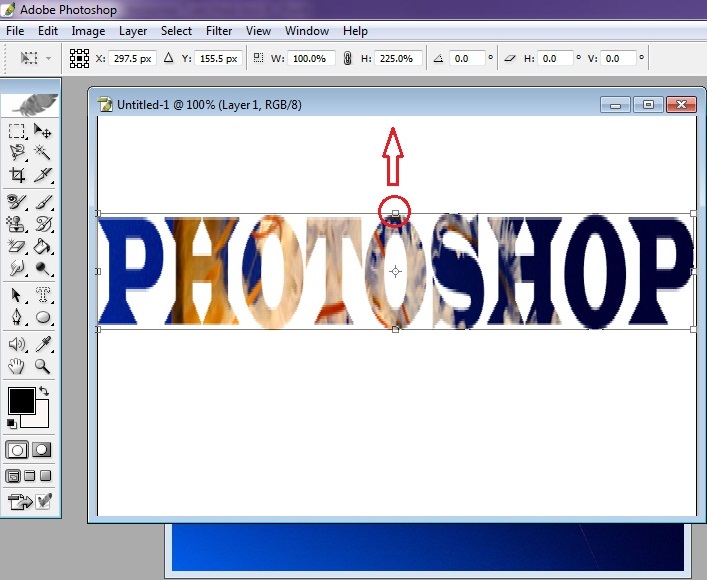Switch to Edit in Quick Mask Mode
The width and height of the screenshot is (707, 580).
[41, 450]
